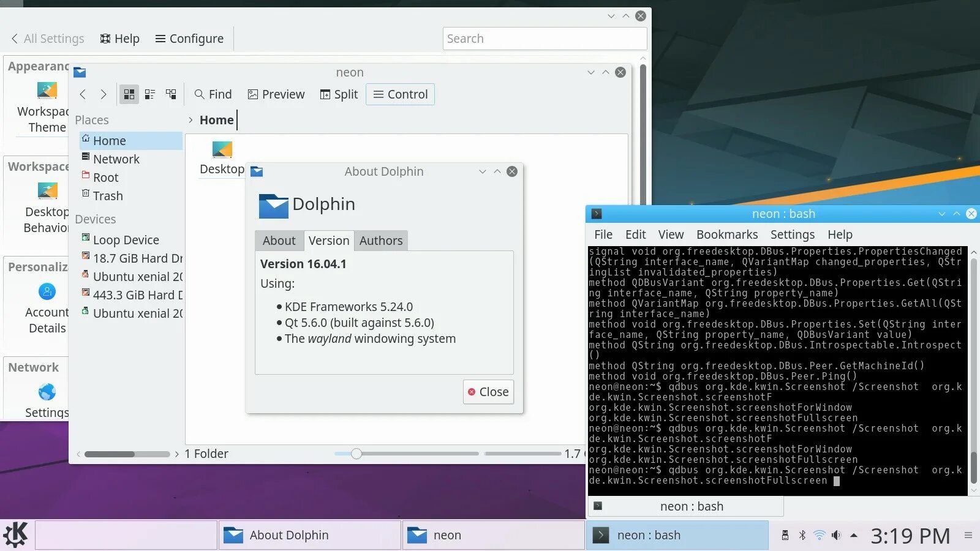Switch to the Authors tab in About Dolphin
Viewport: 980px width, 551px height.
(x=380, y=240)
